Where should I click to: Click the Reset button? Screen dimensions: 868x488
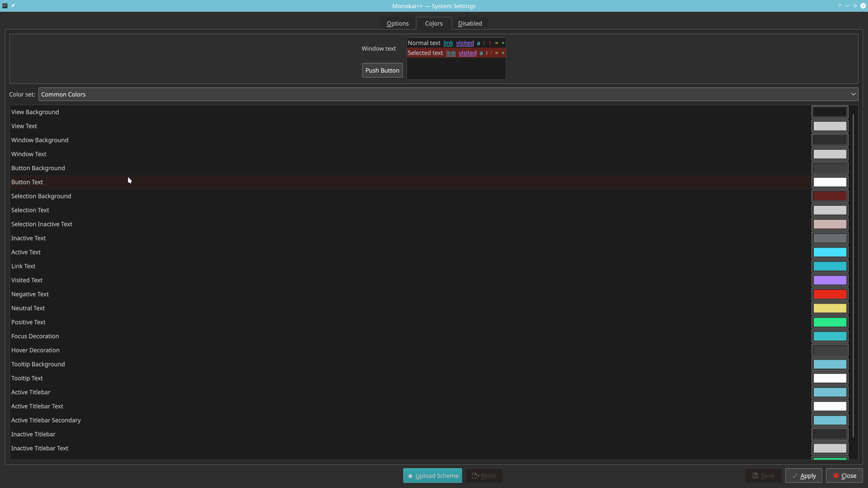(484, 476)
